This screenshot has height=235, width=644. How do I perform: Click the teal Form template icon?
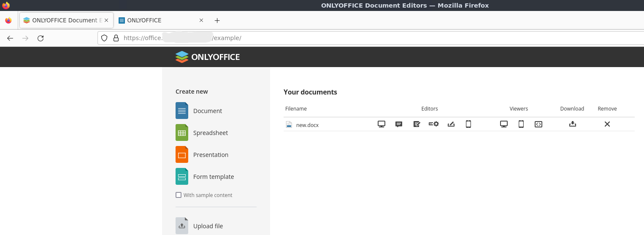tap(182, 176)
